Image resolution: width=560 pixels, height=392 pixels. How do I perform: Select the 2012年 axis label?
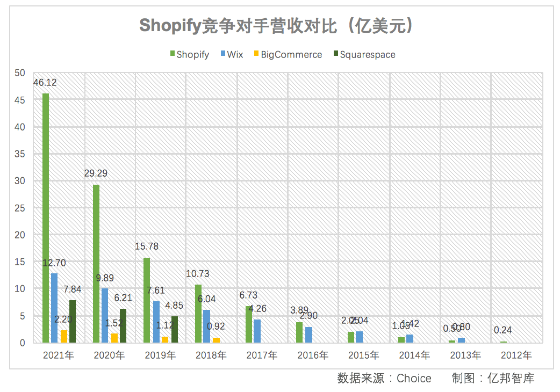(516, 355)
